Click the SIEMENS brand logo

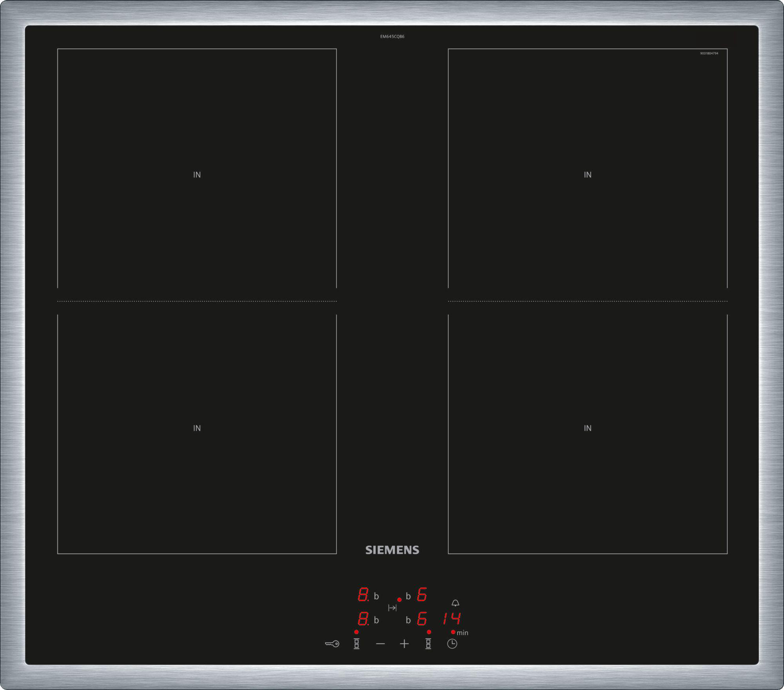(x=392, y=550)
